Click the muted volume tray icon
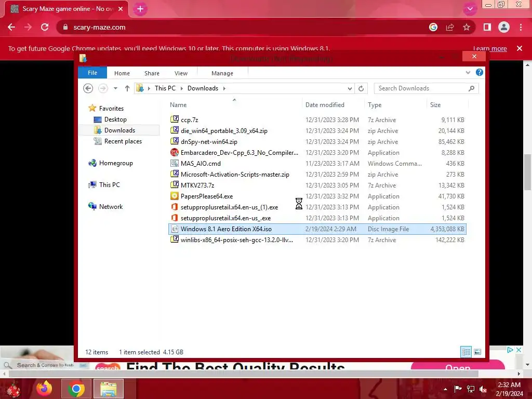532x399 pixels. [483, 389]
